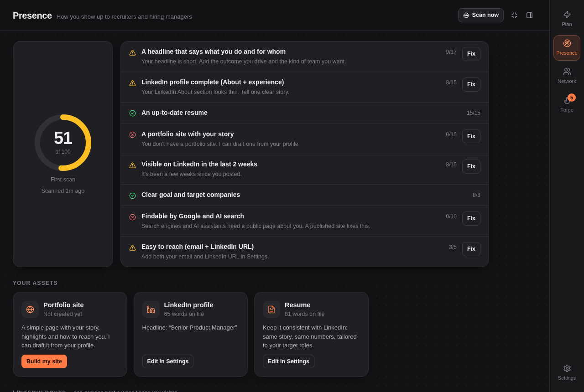Click the Resume document icon
Viewport: 584px width, 392px height.
tap(271, 309)
